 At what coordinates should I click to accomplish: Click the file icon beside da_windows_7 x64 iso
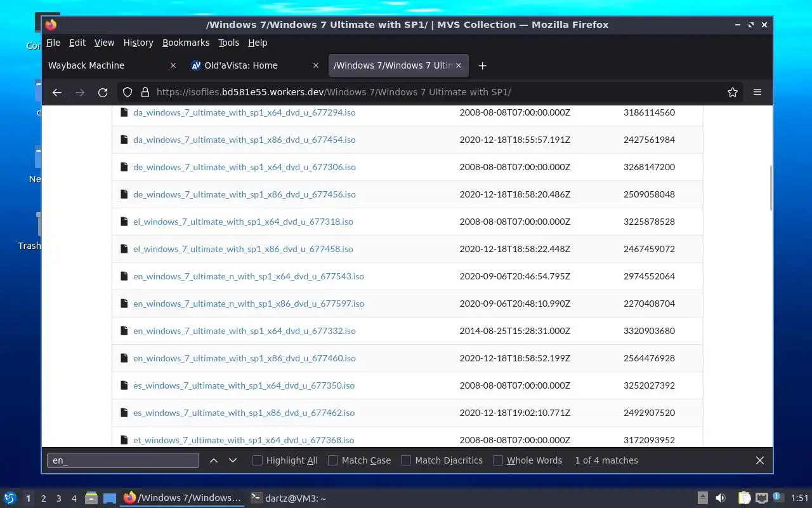(124, 112)
